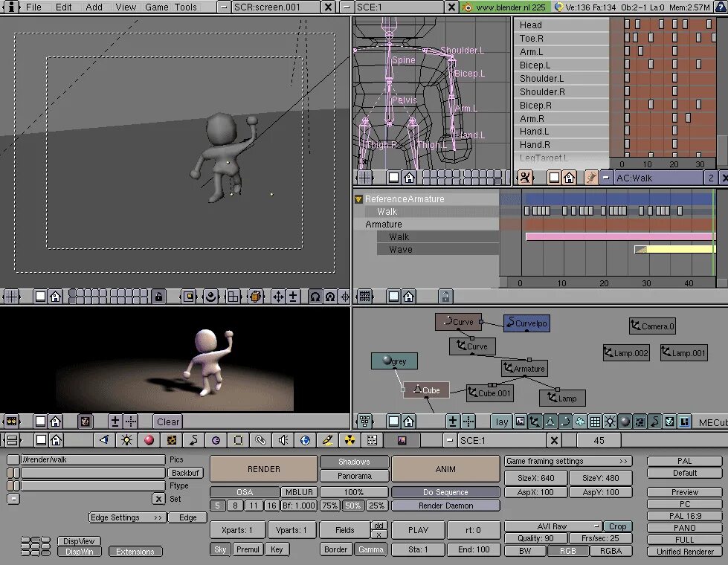The width and height of the screenshot is (728, 565).
Task: Click the action window armature icon
Action: (x=525, y=178)
